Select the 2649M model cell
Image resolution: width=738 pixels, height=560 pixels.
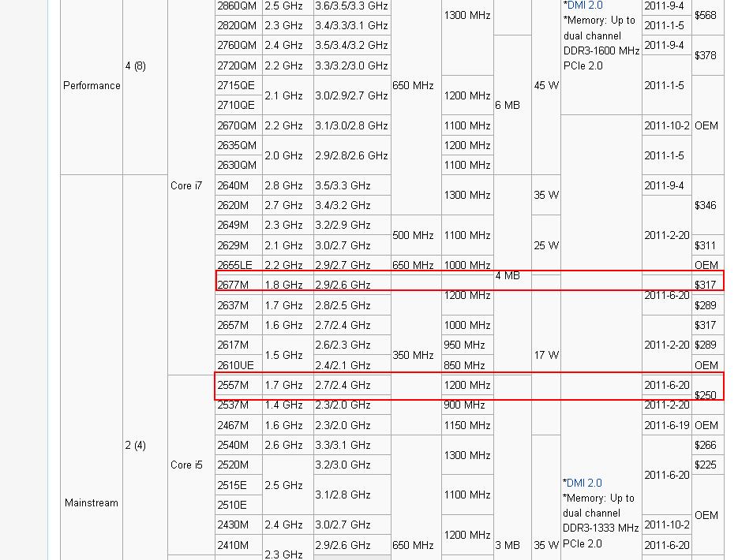point(238,225)
